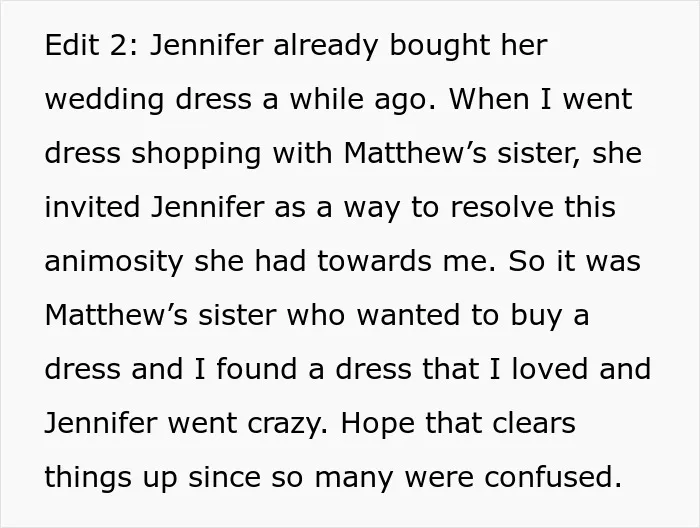Click the words "So it was"
The height and width of the screenshot is (528, 700).
(x=575, y=261)
